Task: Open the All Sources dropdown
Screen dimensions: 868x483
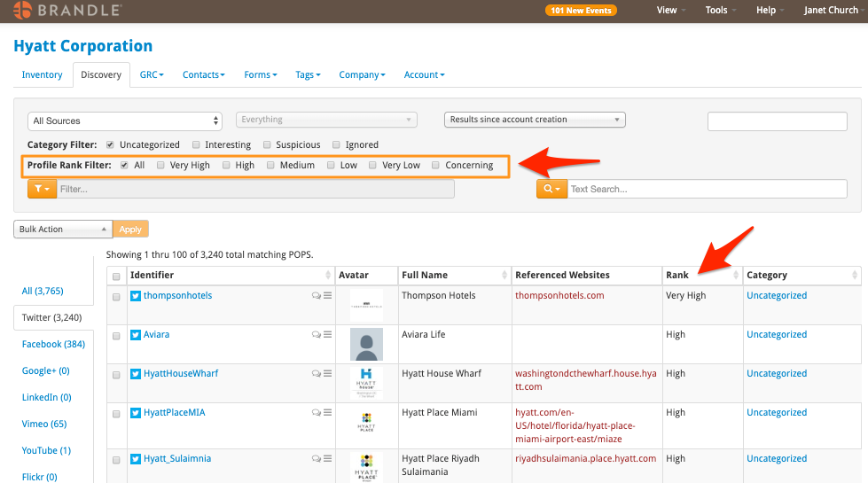Action: [x=124, y=121]
